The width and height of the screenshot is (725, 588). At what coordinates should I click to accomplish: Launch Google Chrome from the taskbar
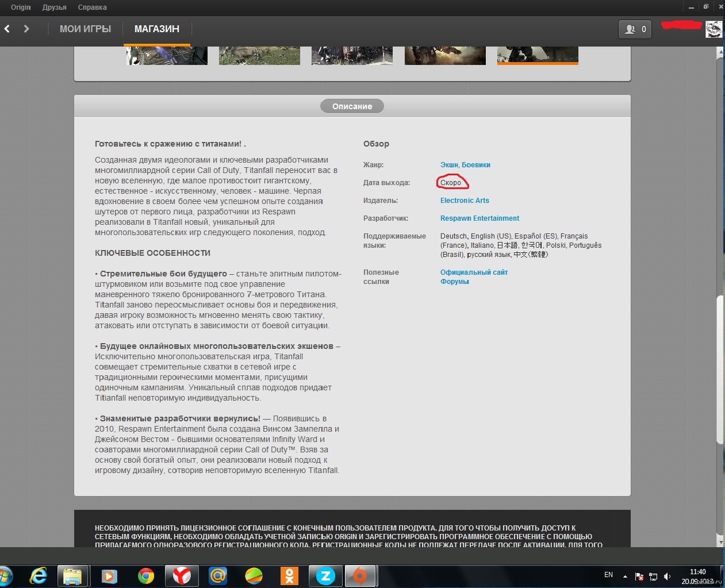coord(146,575)
